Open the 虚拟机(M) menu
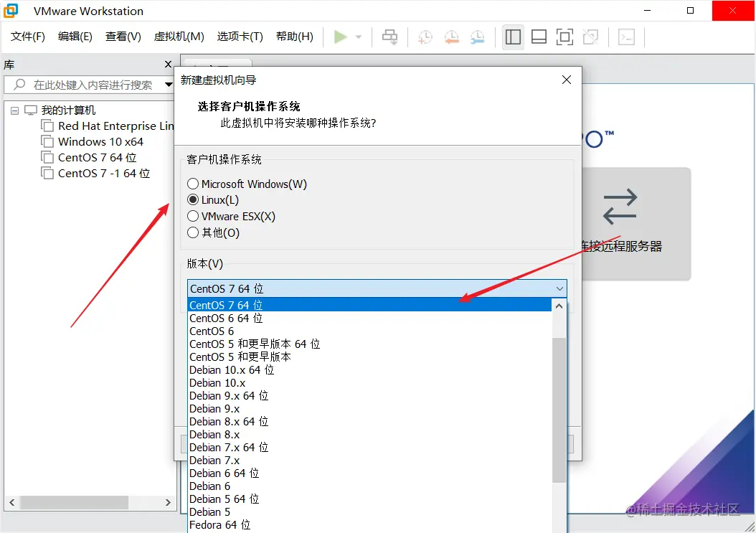This screenshot has height=533, width=756. pyautogui.click(x=179, y=37)
